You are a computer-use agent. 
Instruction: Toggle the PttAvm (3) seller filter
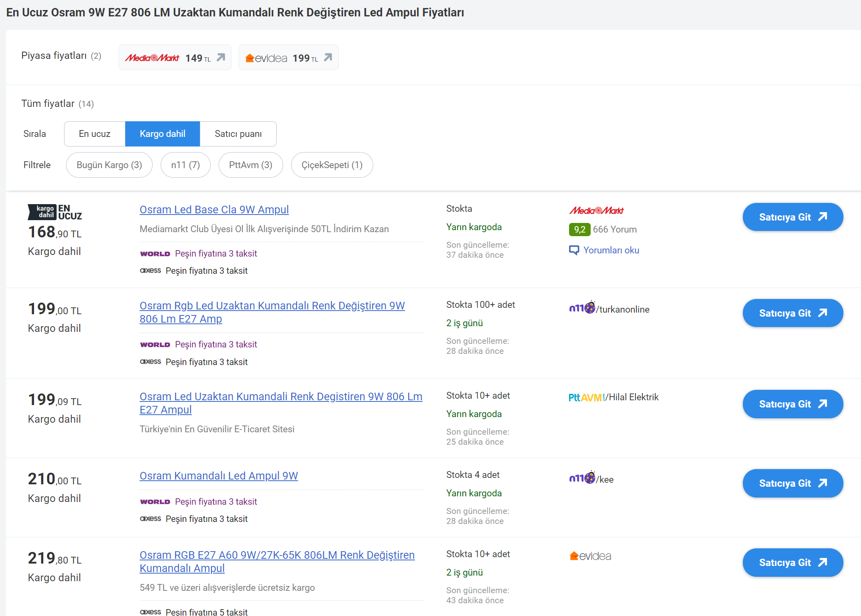(x=251, y=165)
